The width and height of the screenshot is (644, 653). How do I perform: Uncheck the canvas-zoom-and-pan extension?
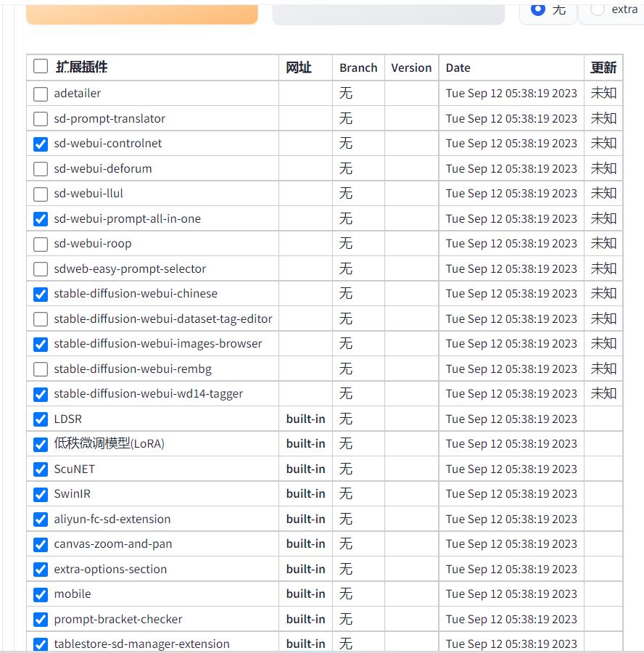click(41, 544)
